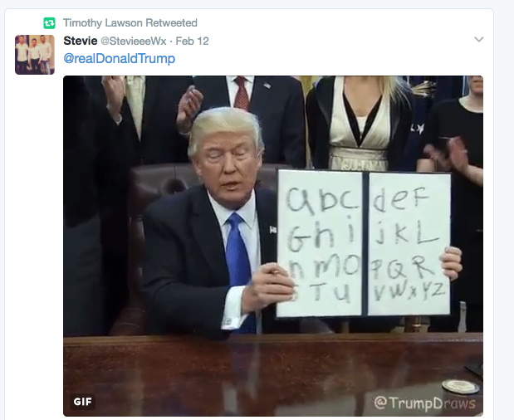Viewport: 514px width, 420px height.
Task: Open Timothy Lawson Retweeted link
Action: click(130, 23)
